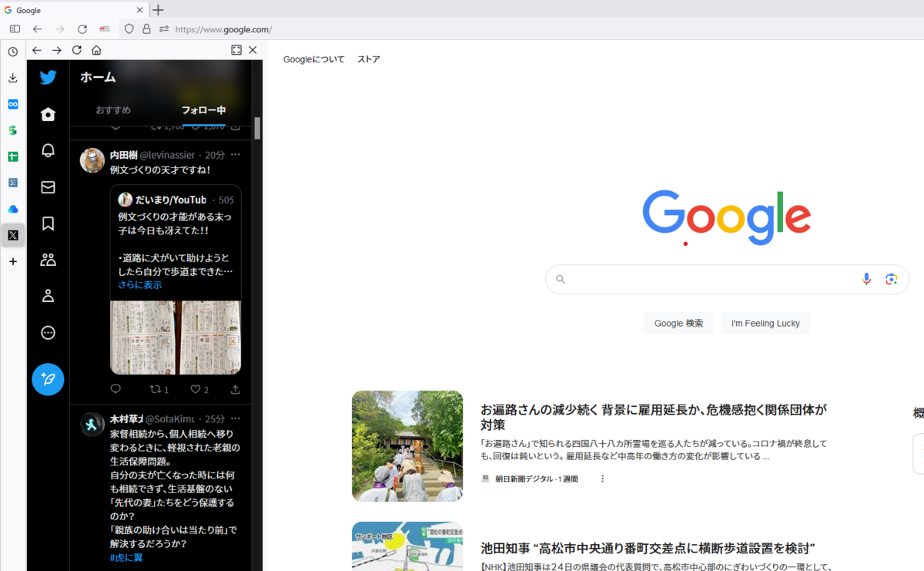
Task: Click I'm Feeling Lucky button
Action: point(765,323)
